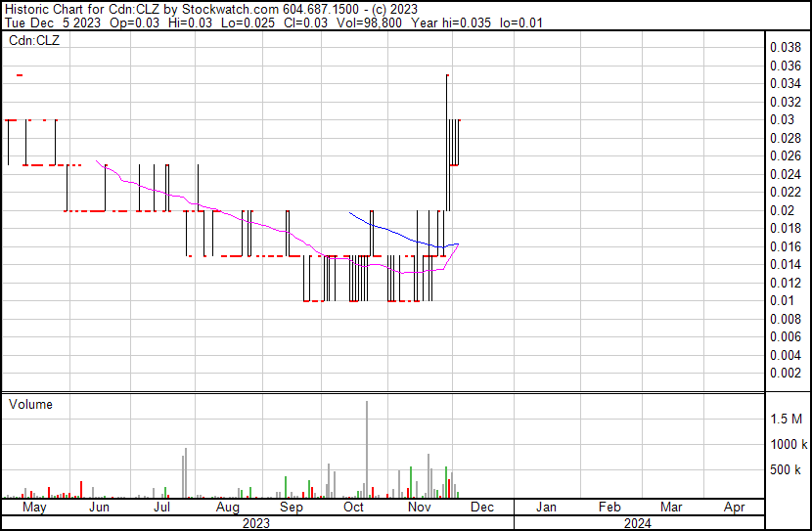This screenshot has height=531, width=812.
Task: Select the 2023 year label
Action: pos(255,523)
